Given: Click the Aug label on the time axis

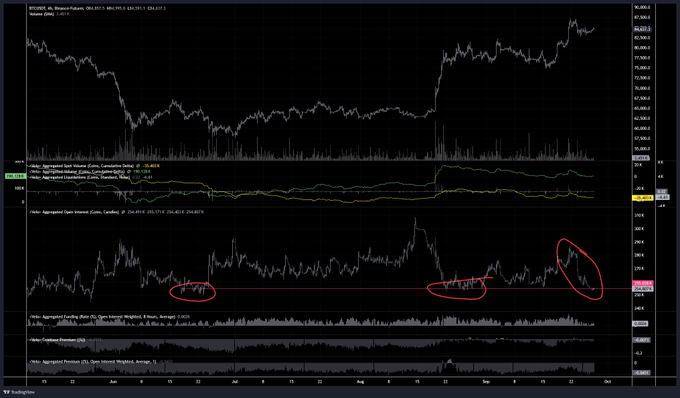Looking at the screenshot, I should [360, 382].
